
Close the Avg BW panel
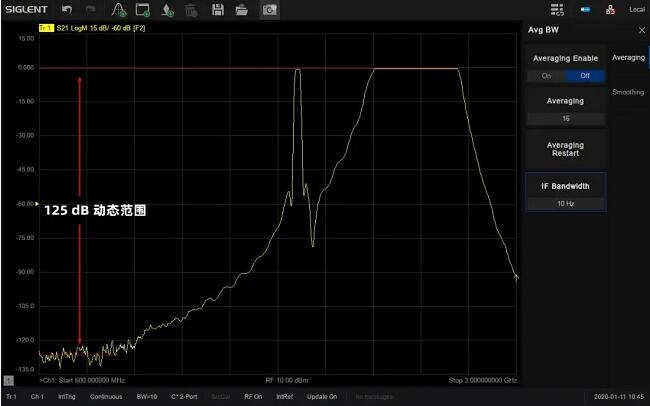tap(641, 30)
